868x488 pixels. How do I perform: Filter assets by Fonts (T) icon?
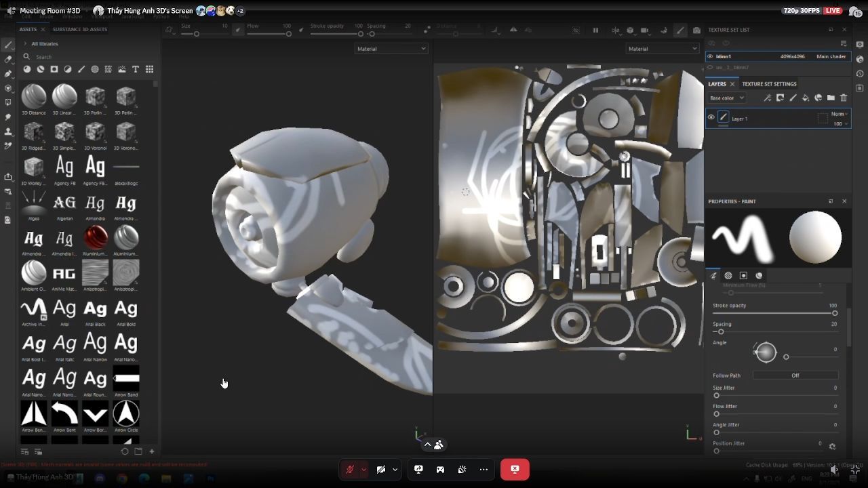pos(136,69)
